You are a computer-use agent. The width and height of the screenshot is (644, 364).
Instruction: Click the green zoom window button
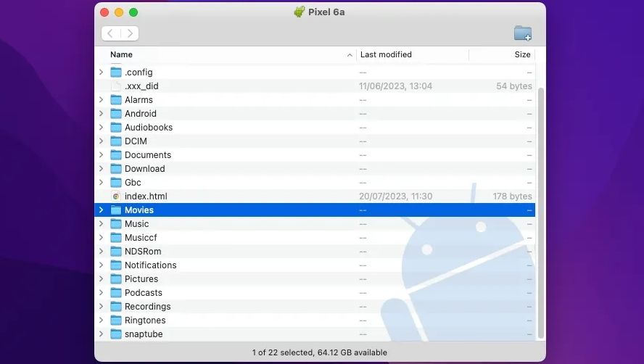[x=133, y=12]
